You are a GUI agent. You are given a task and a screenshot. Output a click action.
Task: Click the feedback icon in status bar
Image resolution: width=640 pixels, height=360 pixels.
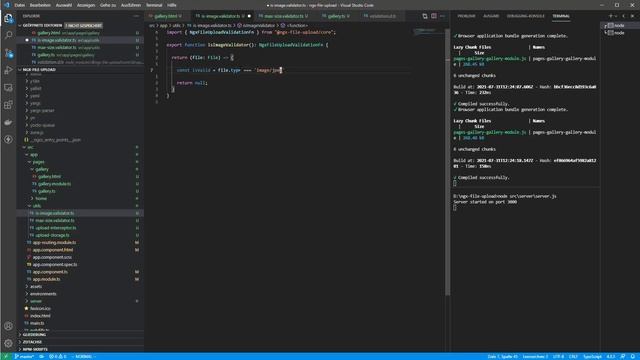point(623,356)
